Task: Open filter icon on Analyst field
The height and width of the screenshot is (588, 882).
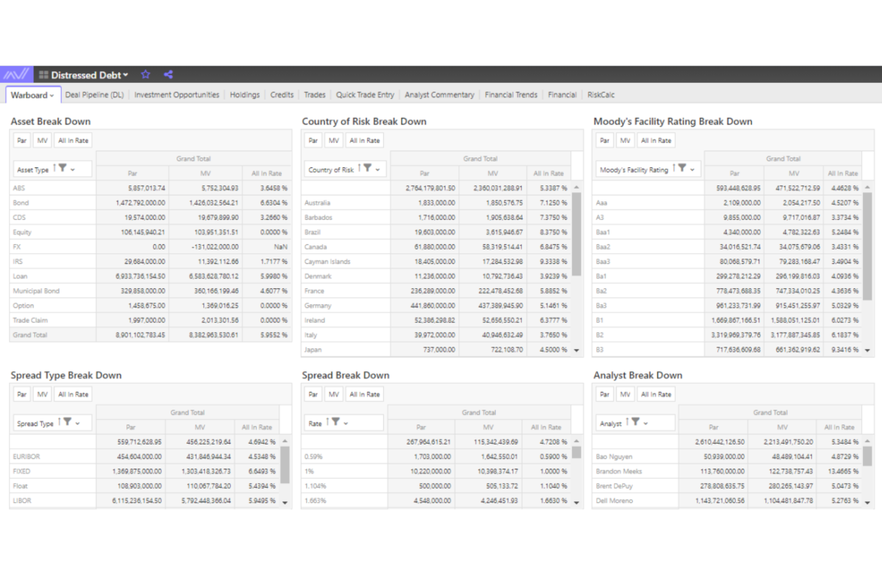Action: 636,422
